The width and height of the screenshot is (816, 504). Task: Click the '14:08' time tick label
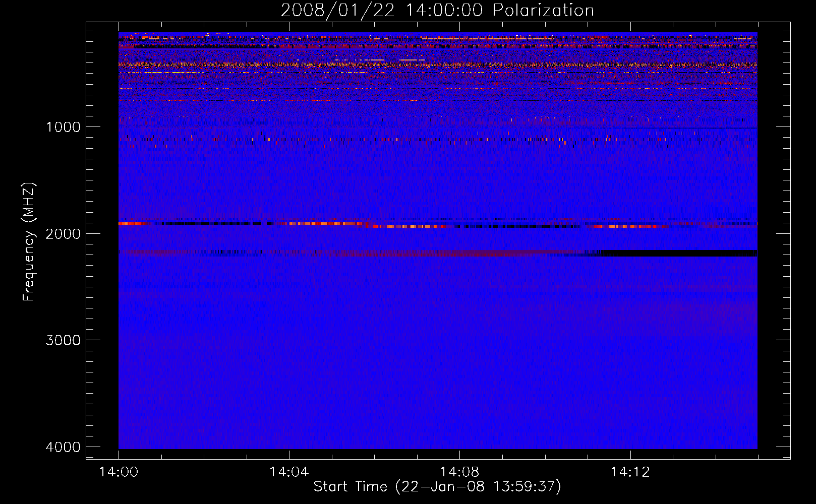459,472
